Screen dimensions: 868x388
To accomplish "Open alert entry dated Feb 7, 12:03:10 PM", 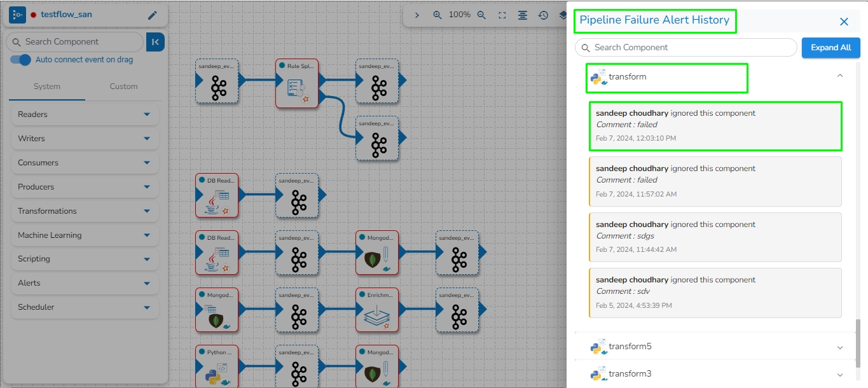I will click(715, 125).
